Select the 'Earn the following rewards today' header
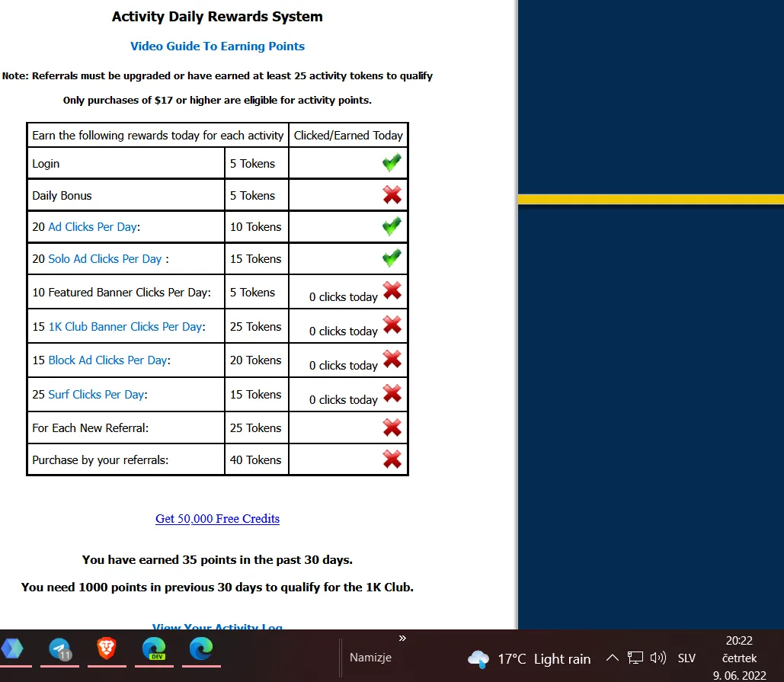Image resolution: width=784 pixels, height=682 pixels. pos(158,136)
